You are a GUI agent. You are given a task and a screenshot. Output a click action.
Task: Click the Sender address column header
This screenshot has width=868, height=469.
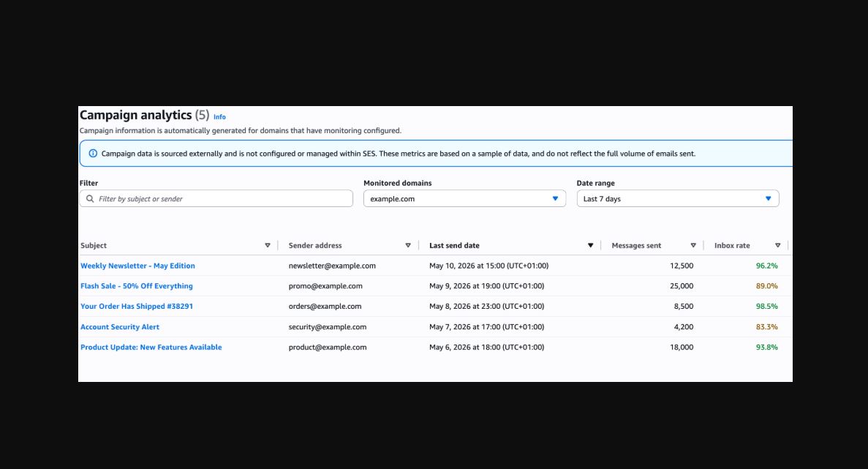(315, 245)
